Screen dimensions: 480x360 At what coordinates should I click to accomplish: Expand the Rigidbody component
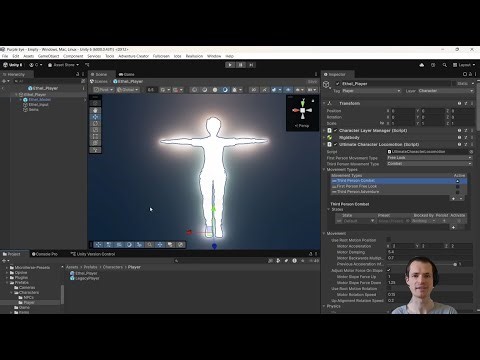click(324, 137)
